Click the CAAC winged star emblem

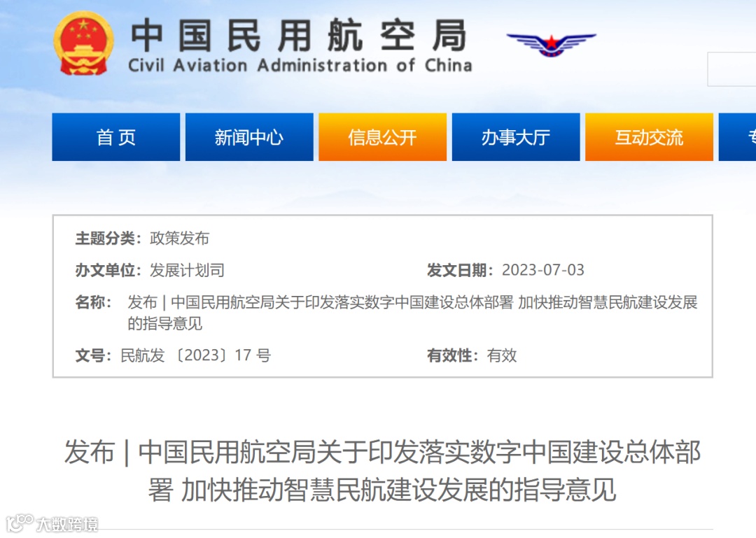click(x=551, y=45)
